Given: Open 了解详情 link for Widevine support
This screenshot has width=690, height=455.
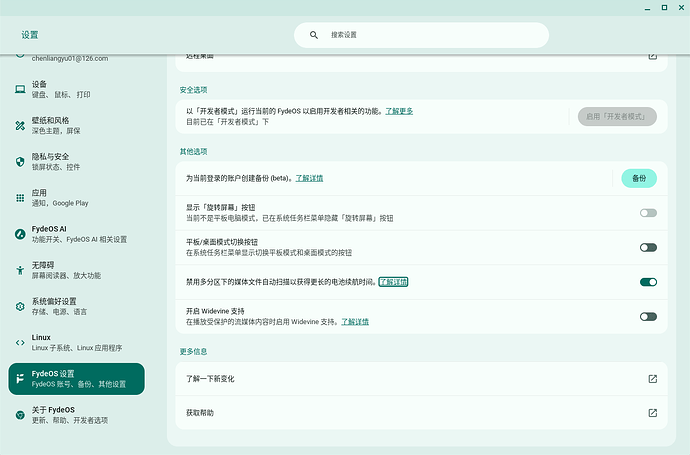Looking at the screenshot, I should pos(355,322).
